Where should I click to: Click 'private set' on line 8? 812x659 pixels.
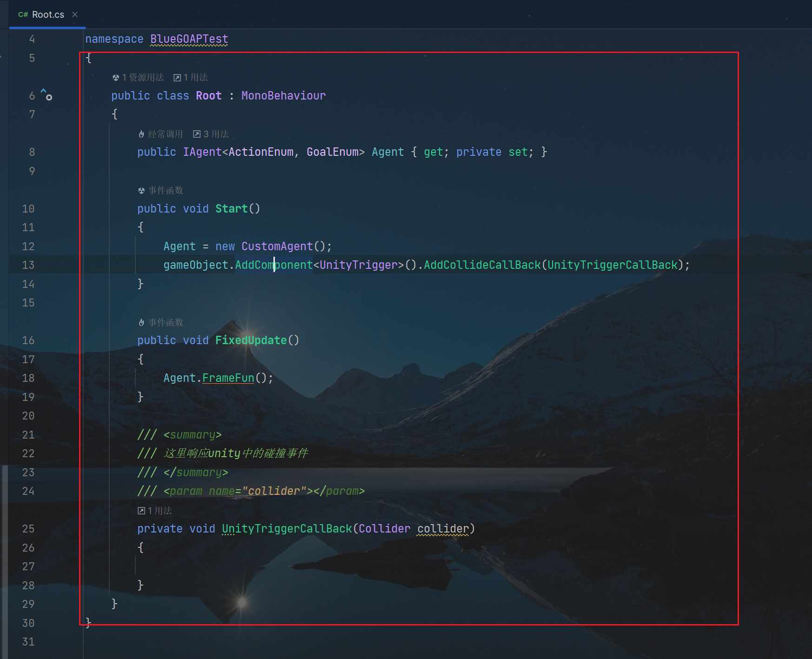point(492,152)
